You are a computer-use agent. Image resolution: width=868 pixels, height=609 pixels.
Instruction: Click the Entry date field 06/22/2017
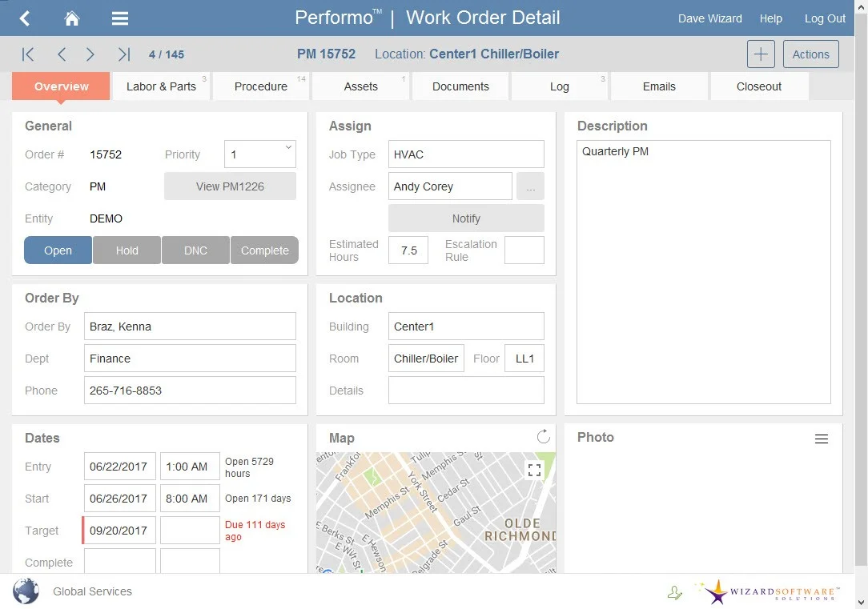coord(119,467)
